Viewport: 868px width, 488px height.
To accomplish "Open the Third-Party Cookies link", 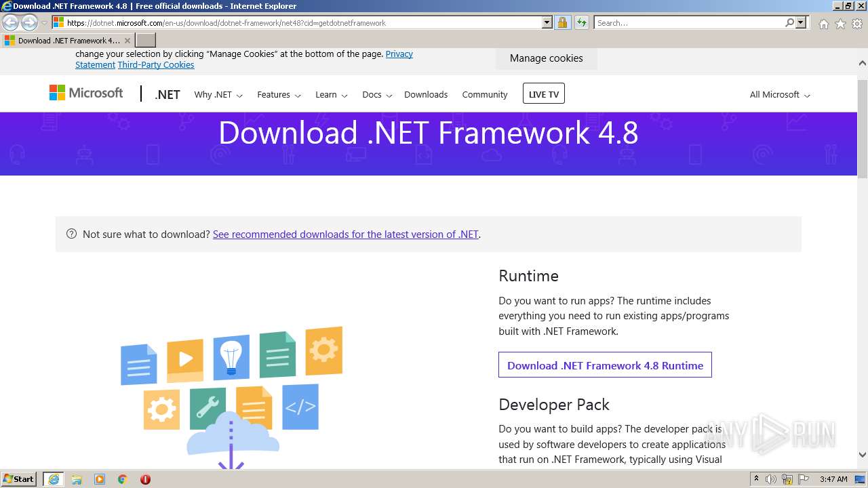I will click(156, 65).
